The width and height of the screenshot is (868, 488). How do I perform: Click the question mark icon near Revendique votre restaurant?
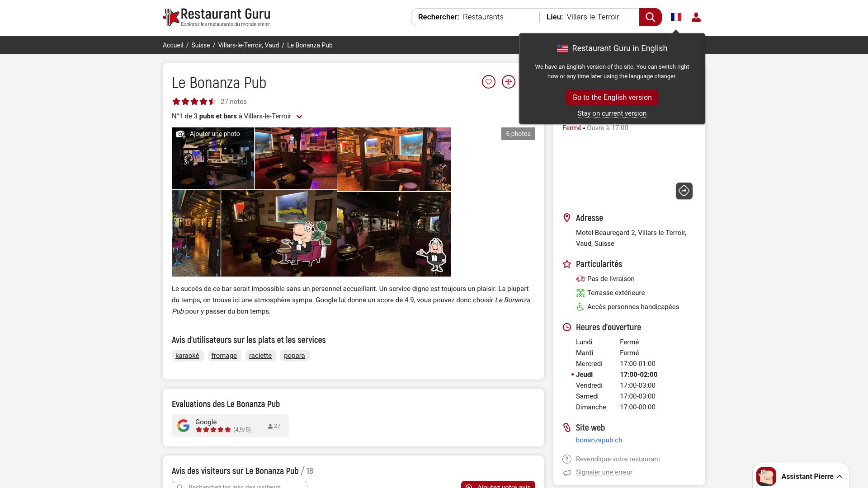pyautogui.click(x=566, y=459)
